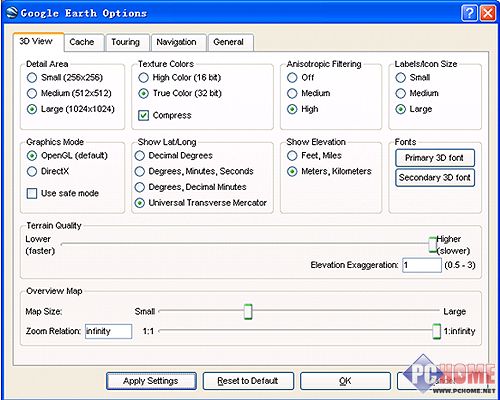The image size is (500, 400).
Task: Open Primary 3D font chooser
Action: tap(435, 158)
